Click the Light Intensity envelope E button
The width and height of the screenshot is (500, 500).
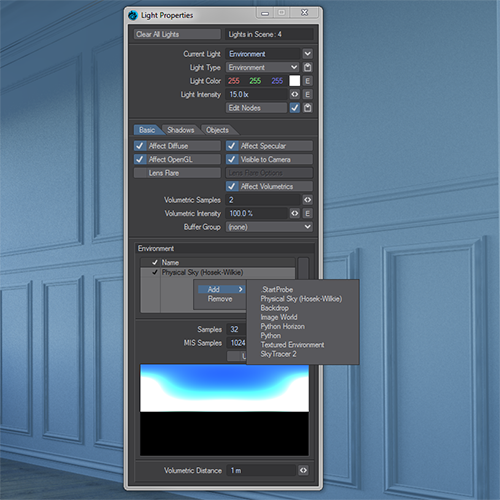pyautogui.click(x=307, y=94)
